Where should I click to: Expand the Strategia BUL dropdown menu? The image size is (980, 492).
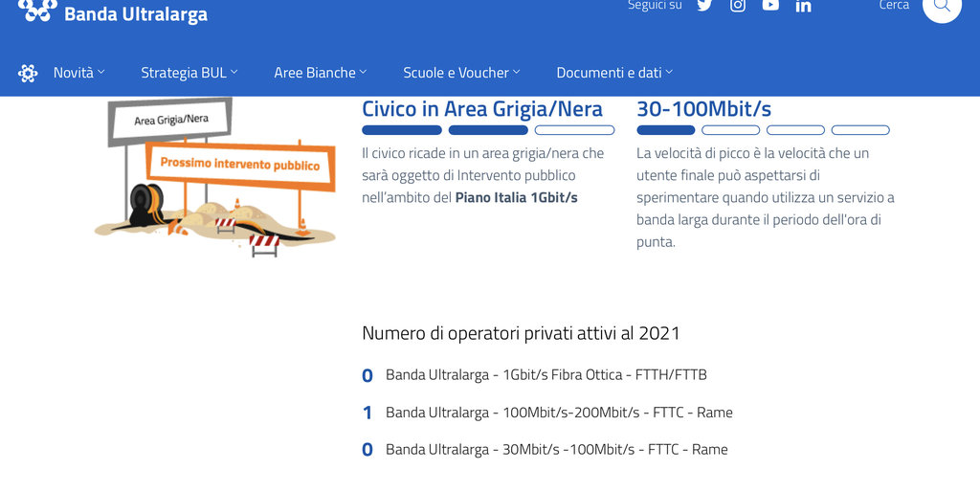pos(189,73)
